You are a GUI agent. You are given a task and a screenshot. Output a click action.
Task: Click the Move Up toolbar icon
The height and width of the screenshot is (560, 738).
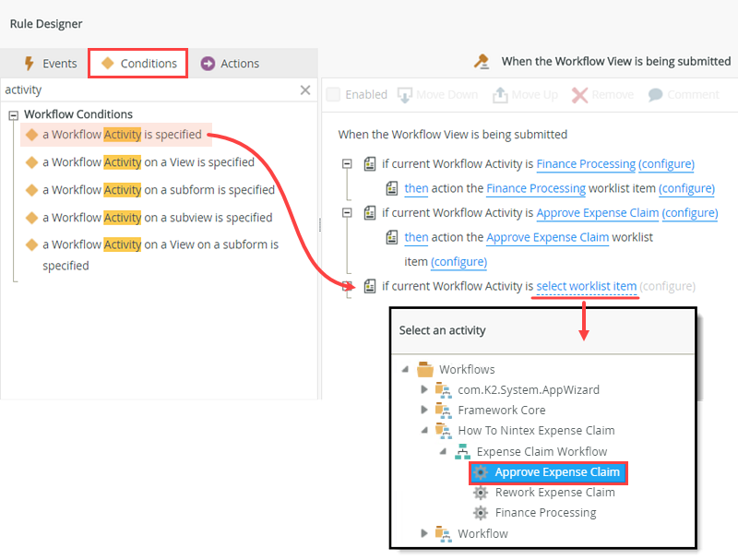tap(500, 95)
